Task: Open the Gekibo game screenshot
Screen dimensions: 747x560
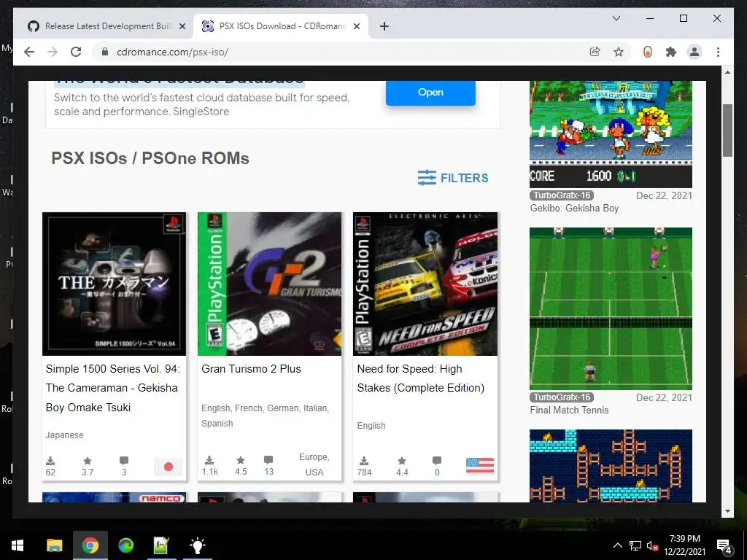Action: click(x=611, y=134)
